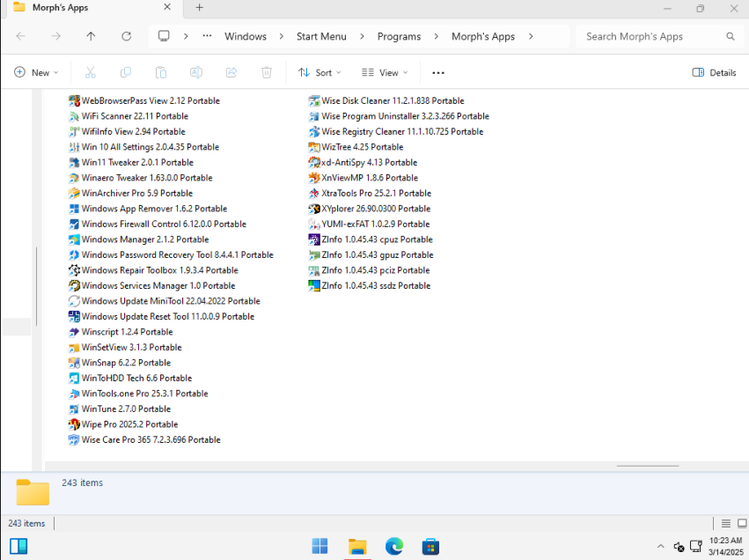The width and height of the screenshot is (749, 560).
Task: Select the Win11 Tweaker 2.0.1 icon
Action: (x=74, y=163)
